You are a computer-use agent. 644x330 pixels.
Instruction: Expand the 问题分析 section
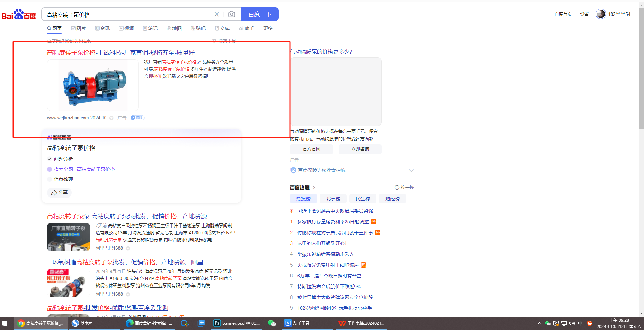(x=49, y=159)
